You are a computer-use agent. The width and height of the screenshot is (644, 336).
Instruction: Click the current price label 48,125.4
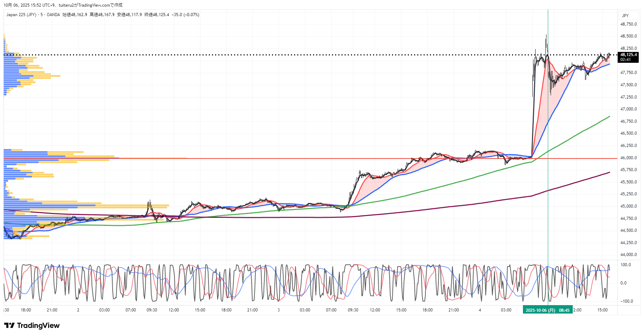[628, 55]
